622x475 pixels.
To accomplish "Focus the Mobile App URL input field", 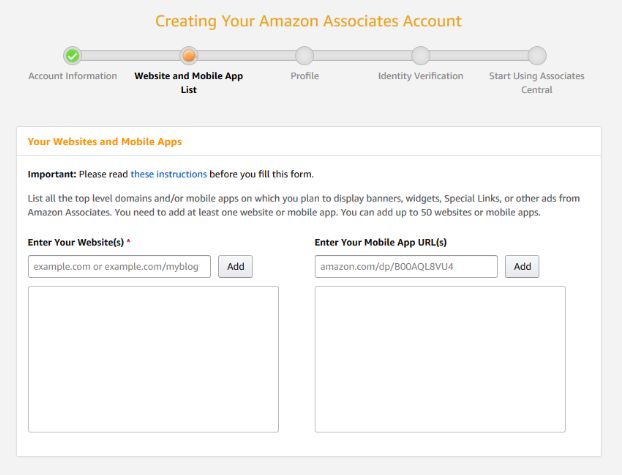I will (405, 267).
